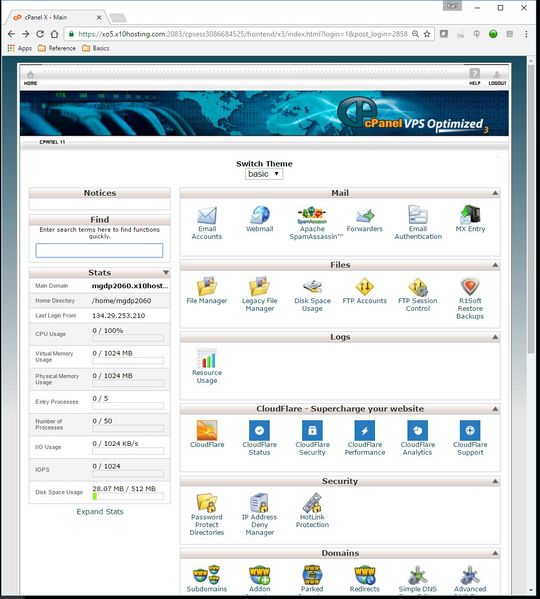Open CloudFlare Support
The height and width of the screenshot is (599, 540).
(470, 438)
